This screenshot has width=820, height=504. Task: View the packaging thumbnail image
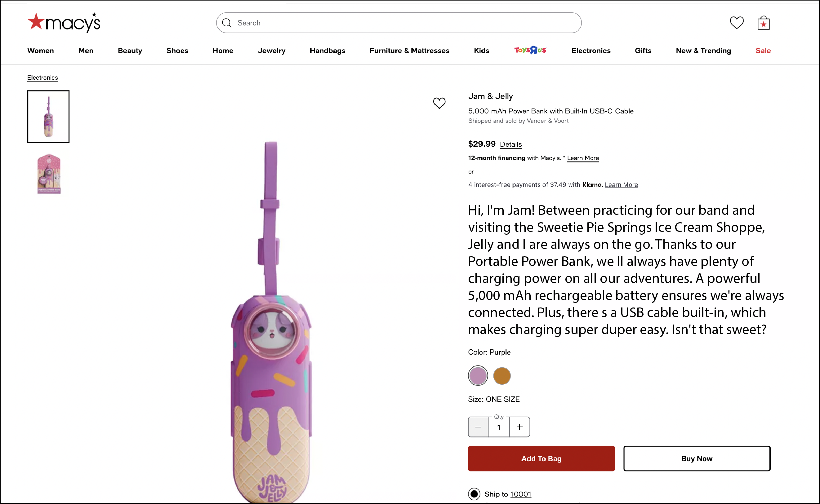tap(49, 174)
